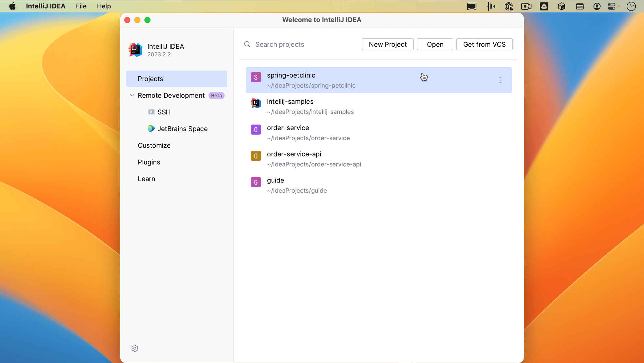Click the intellij-samples project icon

coord(256,103)
